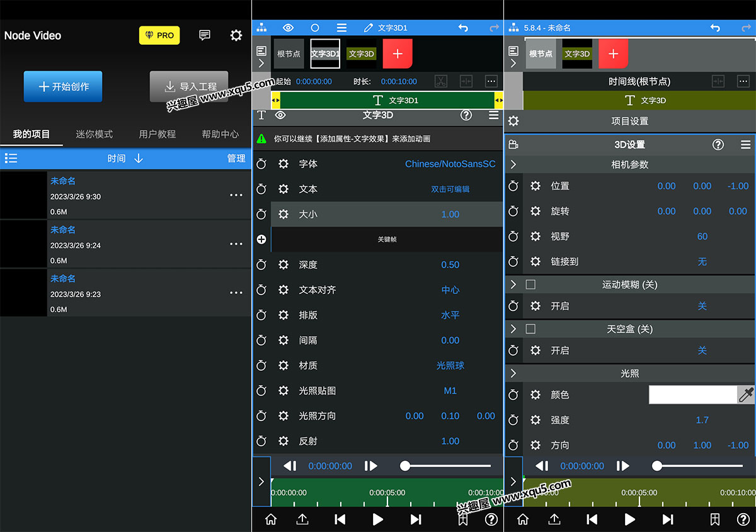This screenshot has height=532, width=756.
Task: Click the circle icon in middle top bar
Action: pyautogui.click(x=315, y=28)
